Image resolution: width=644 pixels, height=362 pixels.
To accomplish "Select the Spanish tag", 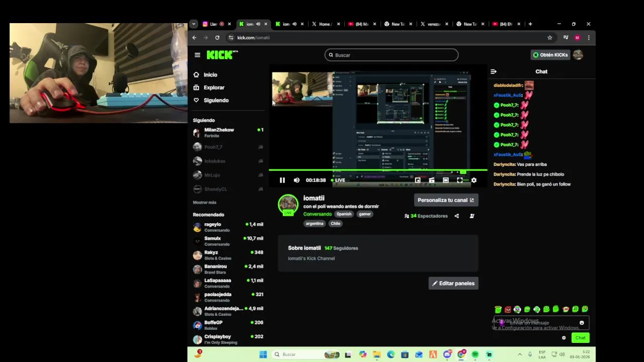I will click(x=344, y=214).
